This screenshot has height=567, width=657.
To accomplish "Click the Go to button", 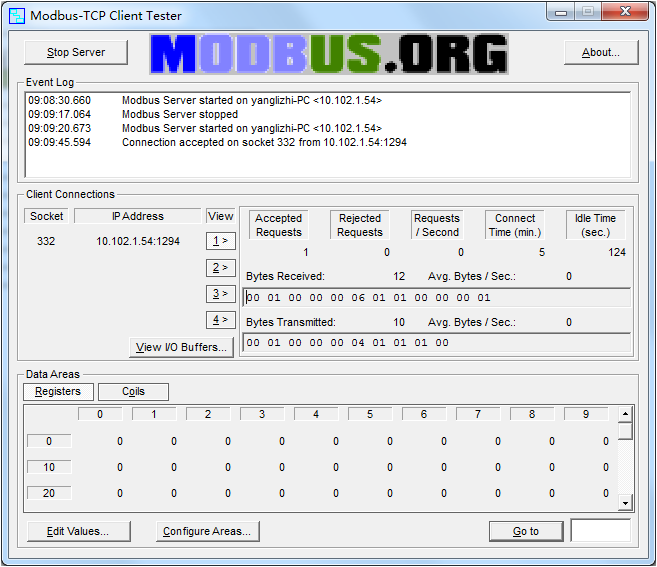I will pos(526,531).
